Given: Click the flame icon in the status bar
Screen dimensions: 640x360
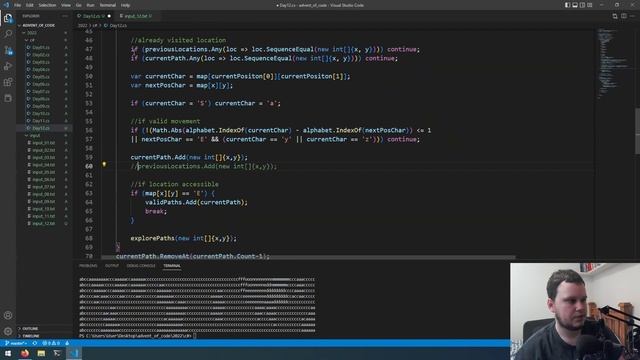Looking at the screenshot, I should tap(67, 343).
